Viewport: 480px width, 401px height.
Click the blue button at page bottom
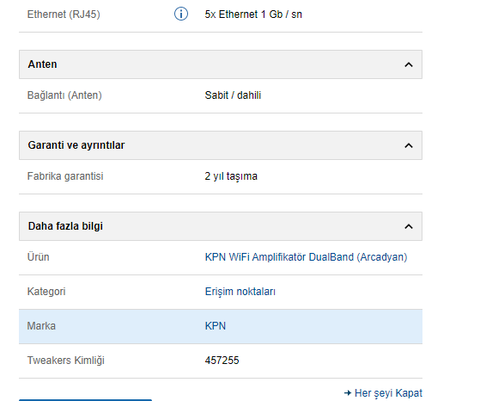point(85,400)
